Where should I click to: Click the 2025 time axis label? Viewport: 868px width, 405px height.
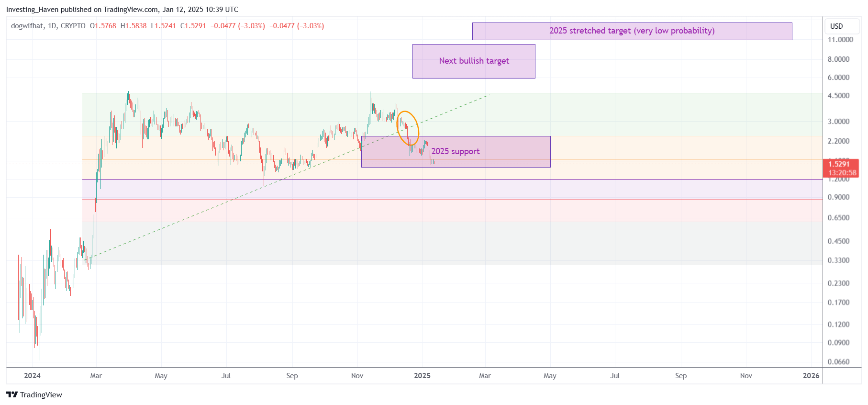422,376
